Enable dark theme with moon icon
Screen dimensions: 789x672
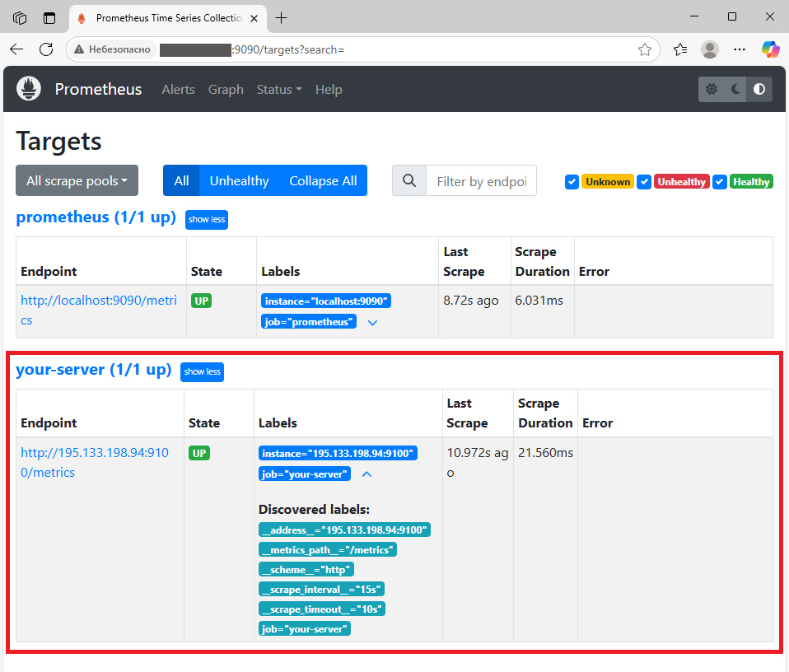[x=735, y=90]
